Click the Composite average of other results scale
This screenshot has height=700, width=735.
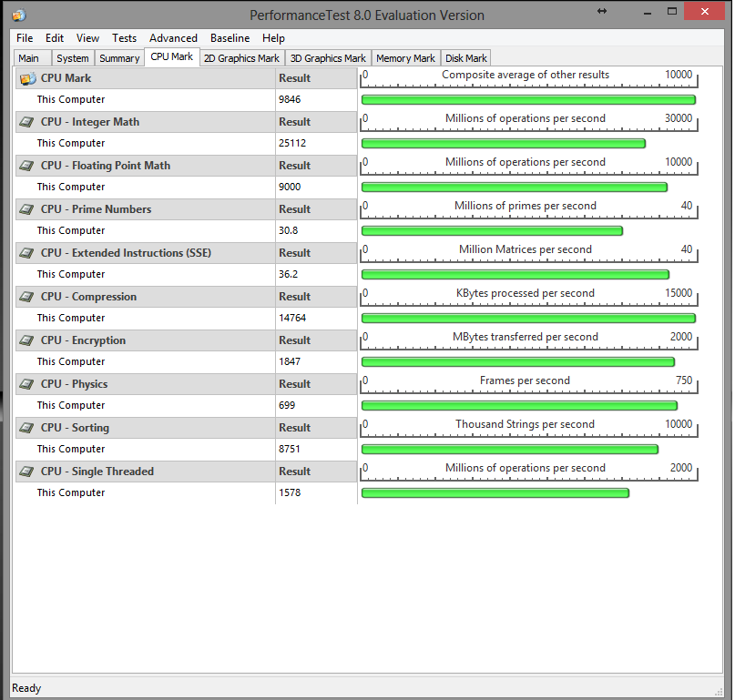(529, 78)
